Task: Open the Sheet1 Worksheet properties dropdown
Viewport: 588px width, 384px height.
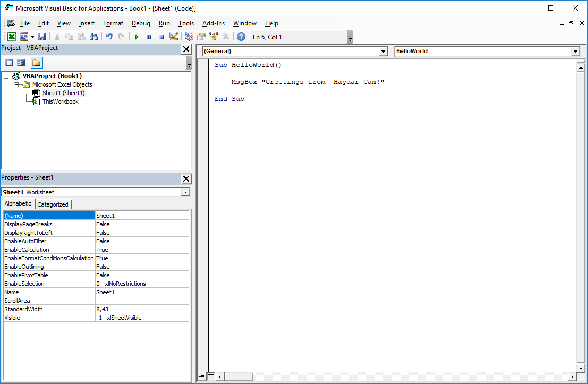Action: tap(185, 192)
